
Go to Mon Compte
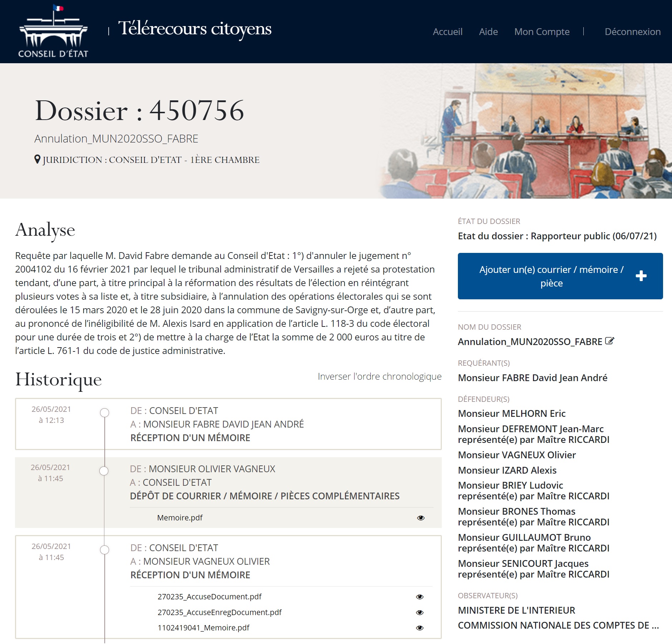coord(542,32)
